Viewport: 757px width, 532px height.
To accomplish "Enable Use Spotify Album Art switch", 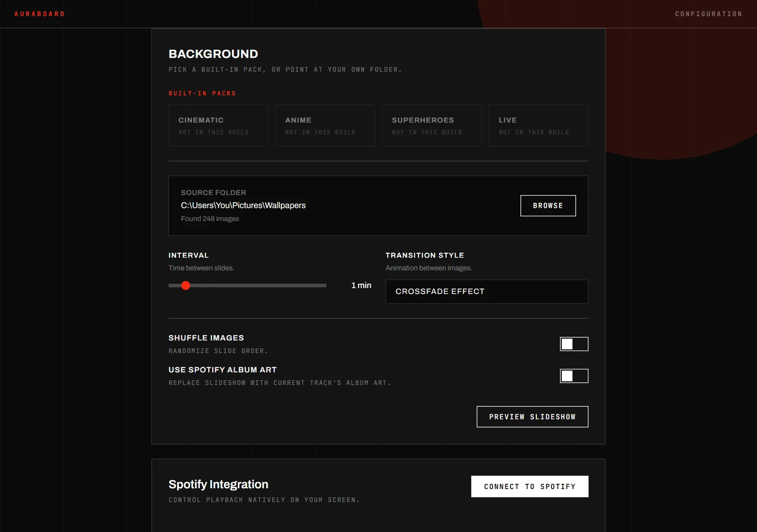I will coord(574,376).
